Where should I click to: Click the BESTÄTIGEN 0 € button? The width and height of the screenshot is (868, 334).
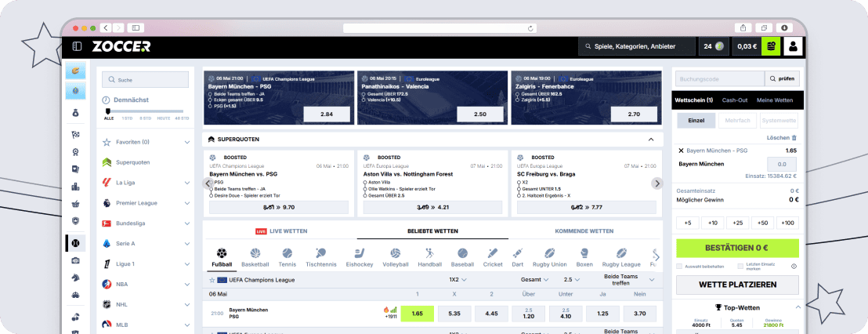pos(737,248)
